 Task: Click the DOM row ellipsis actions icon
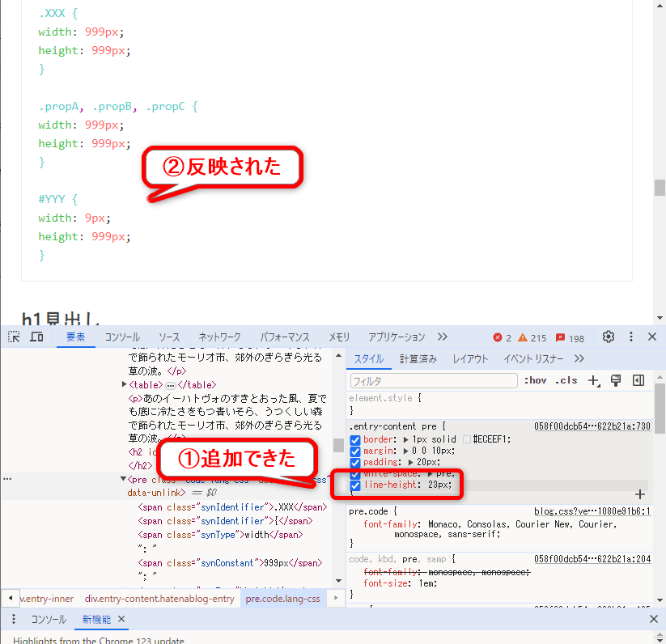click(x=7, y=479)
